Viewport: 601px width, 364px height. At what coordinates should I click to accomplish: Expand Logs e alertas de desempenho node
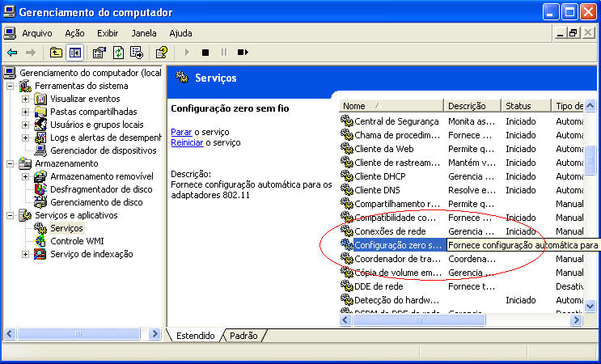click(x=25, y=138)
